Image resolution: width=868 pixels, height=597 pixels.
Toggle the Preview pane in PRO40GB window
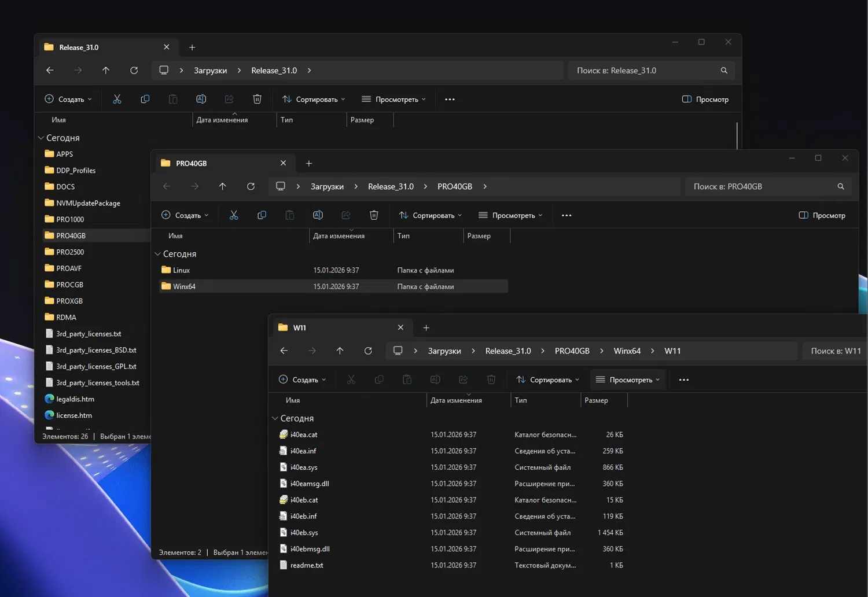822,215
